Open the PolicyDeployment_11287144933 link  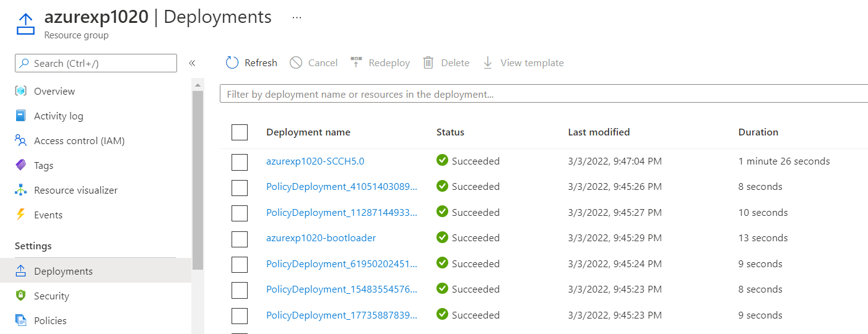342,212
